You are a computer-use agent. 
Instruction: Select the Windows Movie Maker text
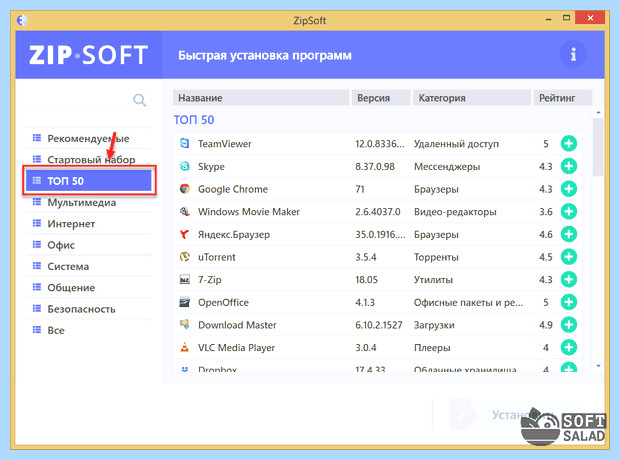(249, 212)
